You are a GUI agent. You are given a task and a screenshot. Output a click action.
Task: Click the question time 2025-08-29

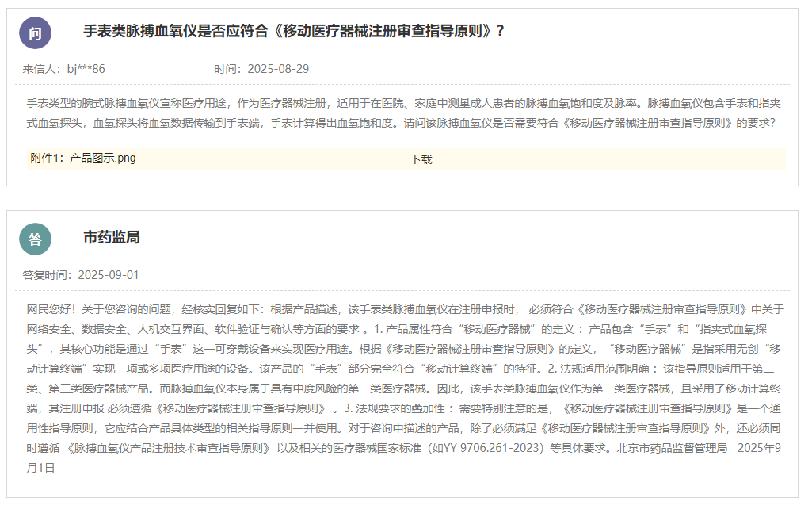278,69
